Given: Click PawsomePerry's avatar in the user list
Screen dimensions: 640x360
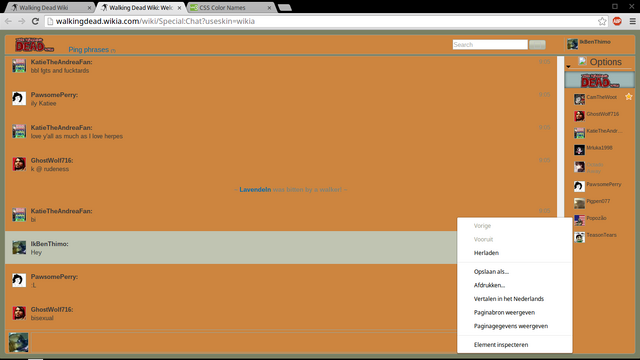Looking at the screenshot, I should coord(579,186).
